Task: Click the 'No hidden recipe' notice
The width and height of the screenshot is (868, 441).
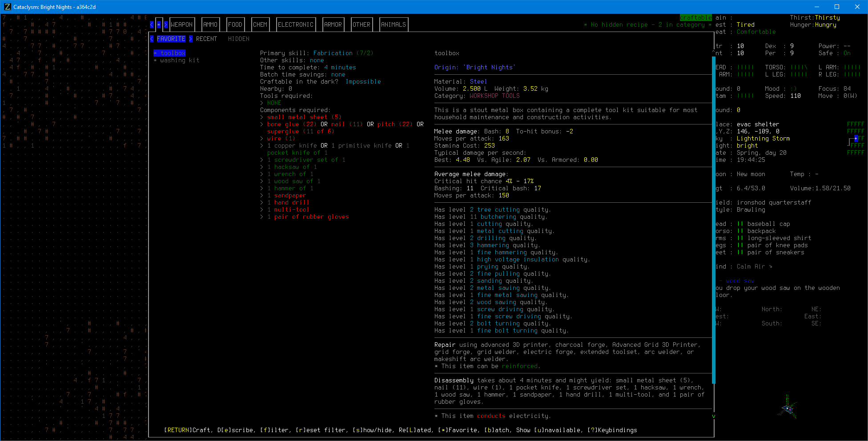Action: (619, 24)
